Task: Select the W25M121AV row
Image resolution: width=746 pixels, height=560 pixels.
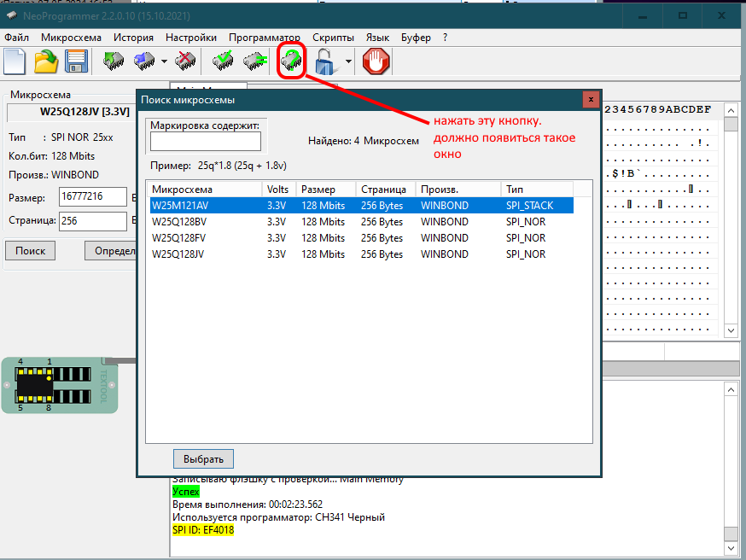Action: click(x=362, y=206)
